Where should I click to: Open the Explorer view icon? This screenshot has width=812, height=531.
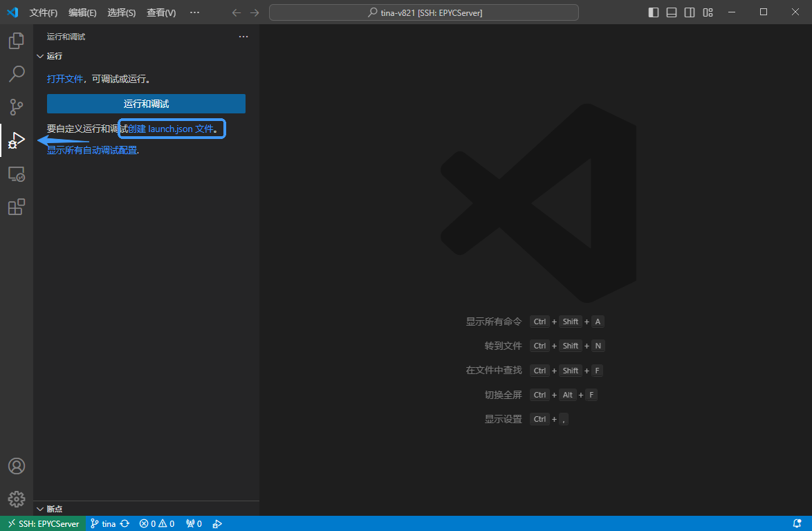coord(17,41)
